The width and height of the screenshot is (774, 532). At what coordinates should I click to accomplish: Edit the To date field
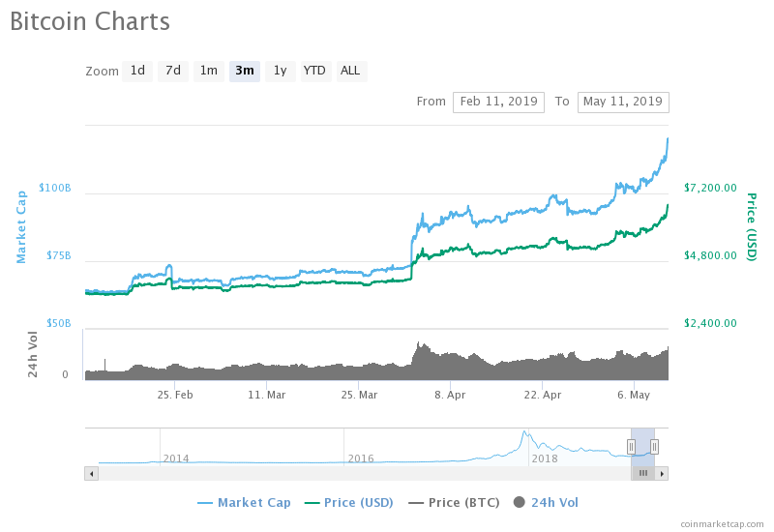pyautogui.click(x=623, y=103)
